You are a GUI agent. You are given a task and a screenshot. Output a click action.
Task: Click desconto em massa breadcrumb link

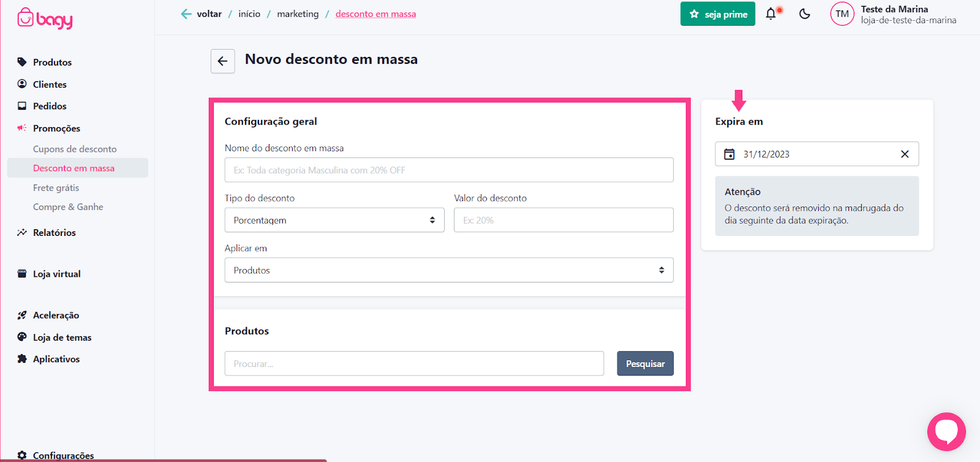[375, 13]
